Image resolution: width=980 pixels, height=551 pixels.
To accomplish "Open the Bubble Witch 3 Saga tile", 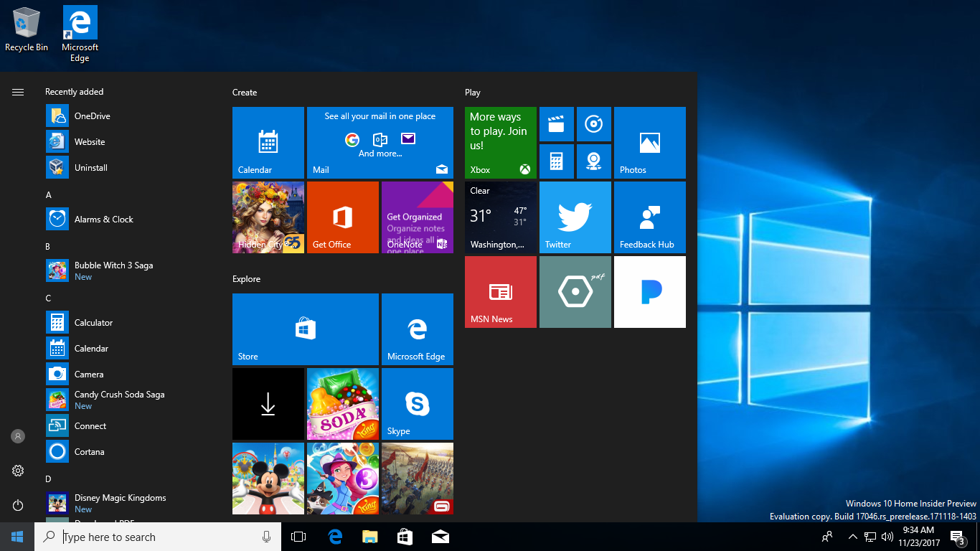I will (x=343, y=479).
